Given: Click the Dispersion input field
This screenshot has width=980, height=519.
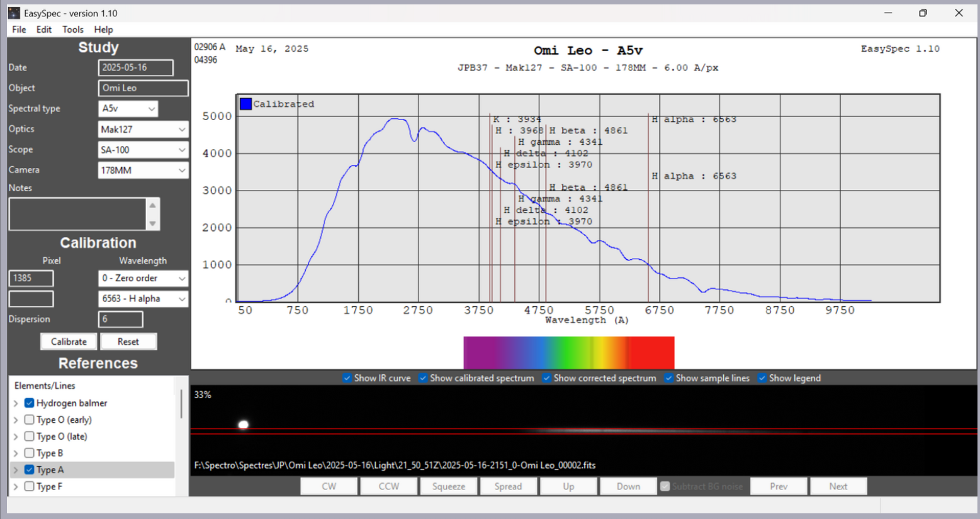Looking at the screenshot, I should pos(120,319).
